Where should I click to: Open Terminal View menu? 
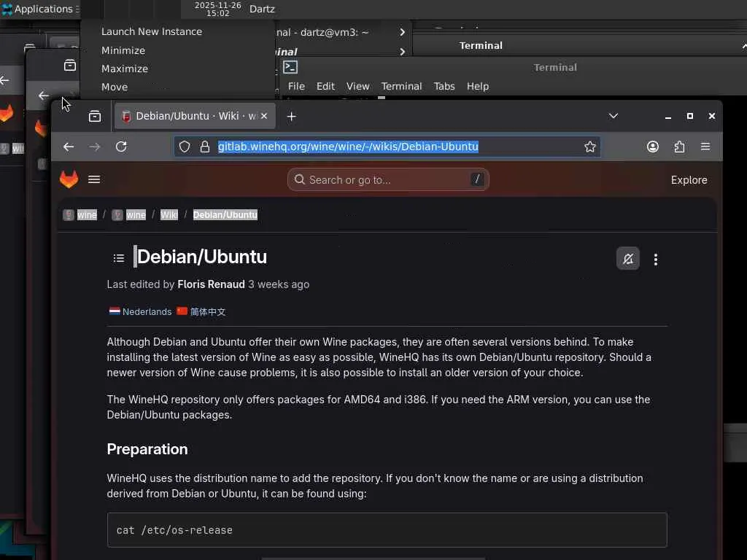[x=357, y=86]
